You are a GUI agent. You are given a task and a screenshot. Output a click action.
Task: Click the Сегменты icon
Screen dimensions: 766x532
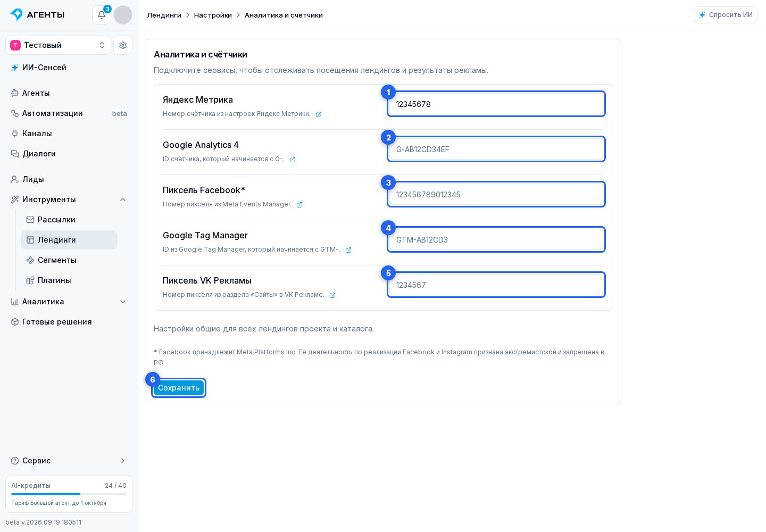pyautogui.click(x=30, y=260)
